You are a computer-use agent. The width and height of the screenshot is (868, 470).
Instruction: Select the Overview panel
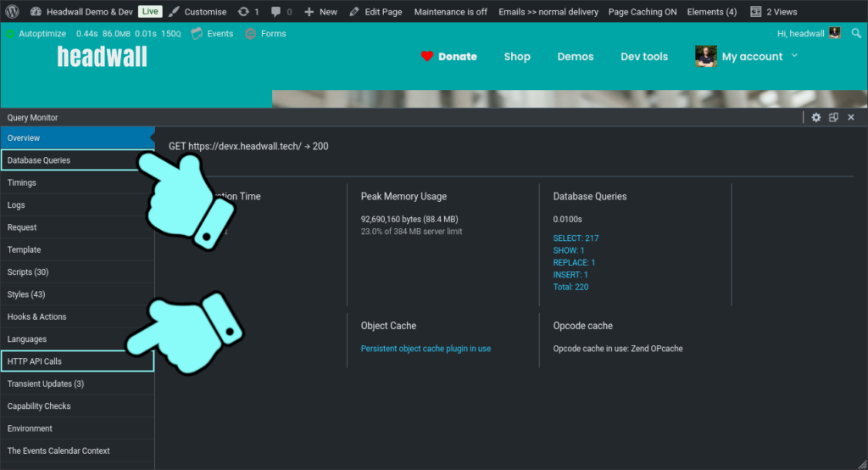[x=77, y=138]
